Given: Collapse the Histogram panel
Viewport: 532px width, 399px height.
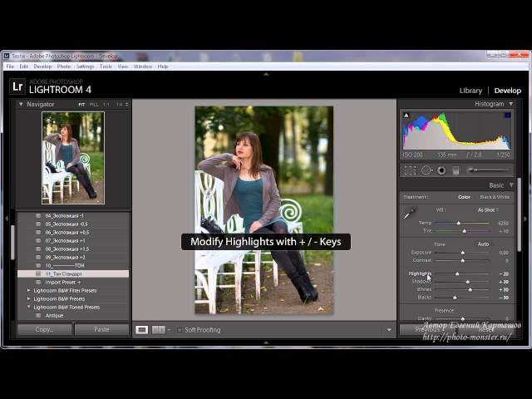Looking at the screenshot, I should 510,104.
